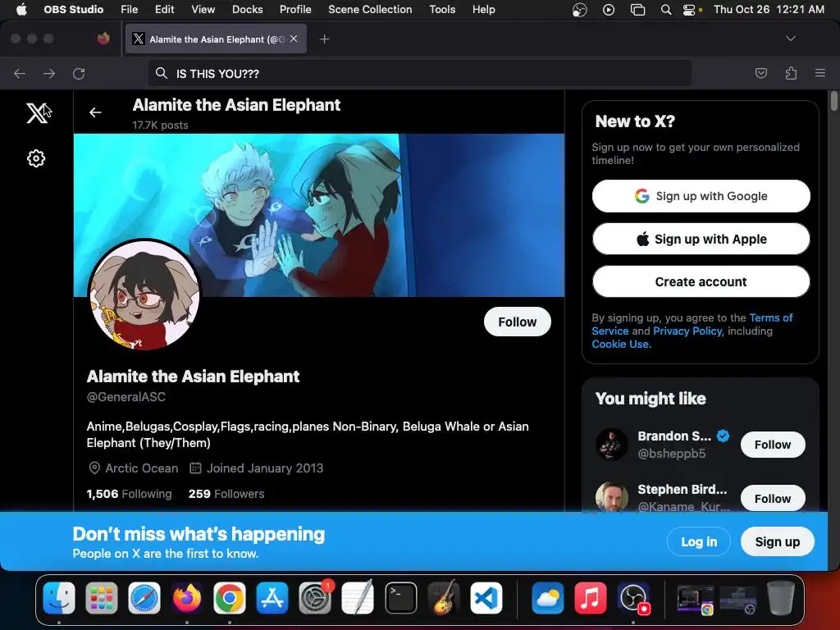The height and width of the screenshot is (630, 840).
Task: Click the @GeneralASC handle text
Action: 126,397
